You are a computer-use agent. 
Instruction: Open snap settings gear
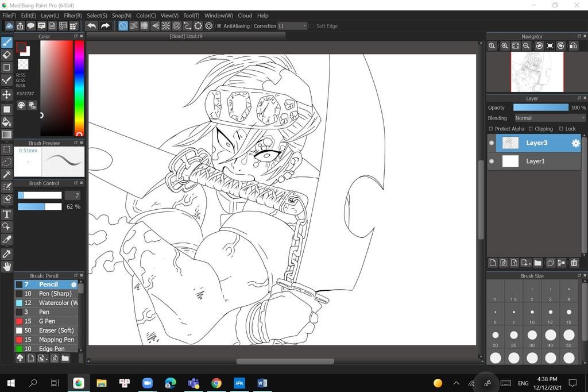pos(209,26)
